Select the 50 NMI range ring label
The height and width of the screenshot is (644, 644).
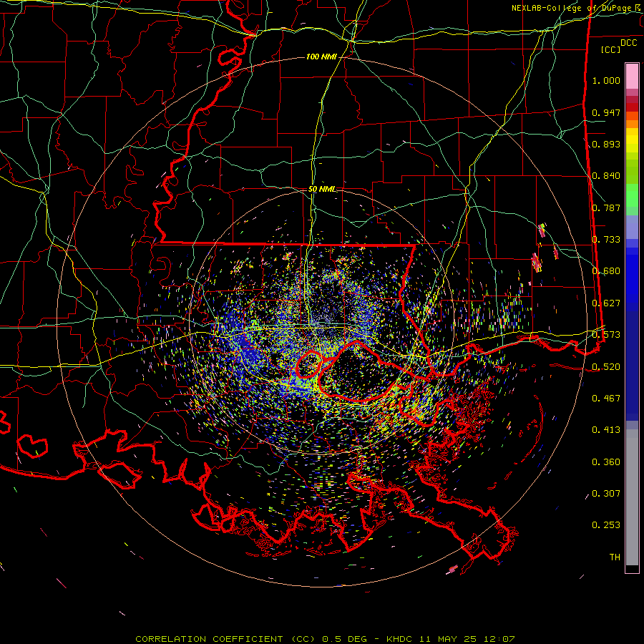(321, 190)
